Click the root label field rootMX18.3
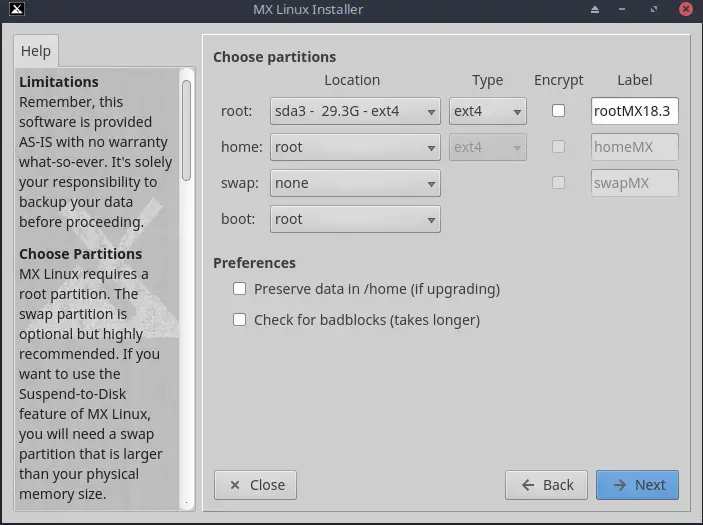Screen dimensions: 703x525 (x=634, y=111)
